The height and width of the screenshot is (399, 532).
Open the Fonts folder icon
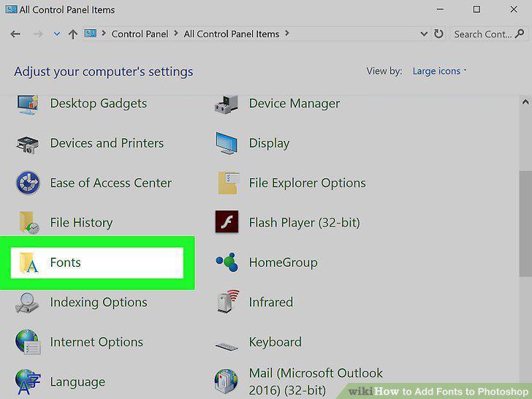click(x=28, y=262)
